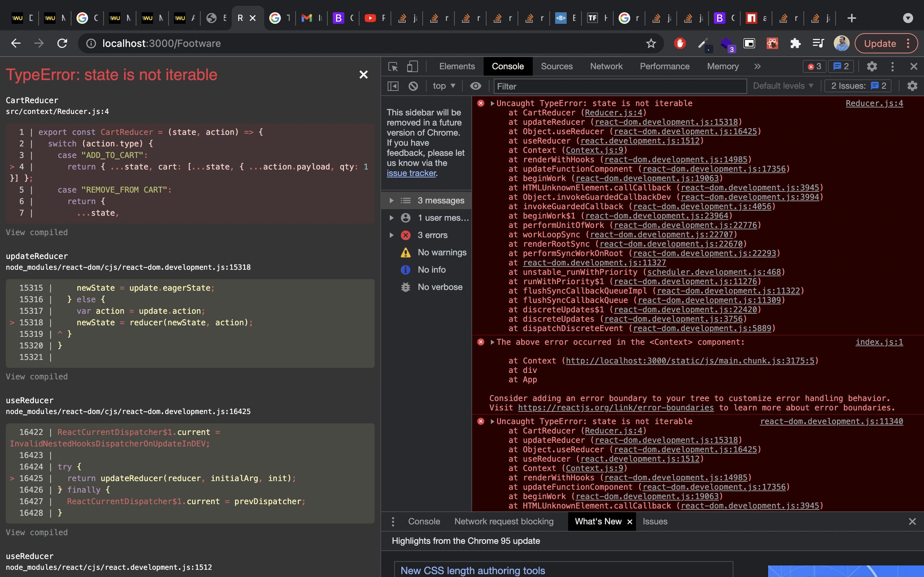
Task: Open the Chrome extensions puzzle icon
Action: coord(796,44)
